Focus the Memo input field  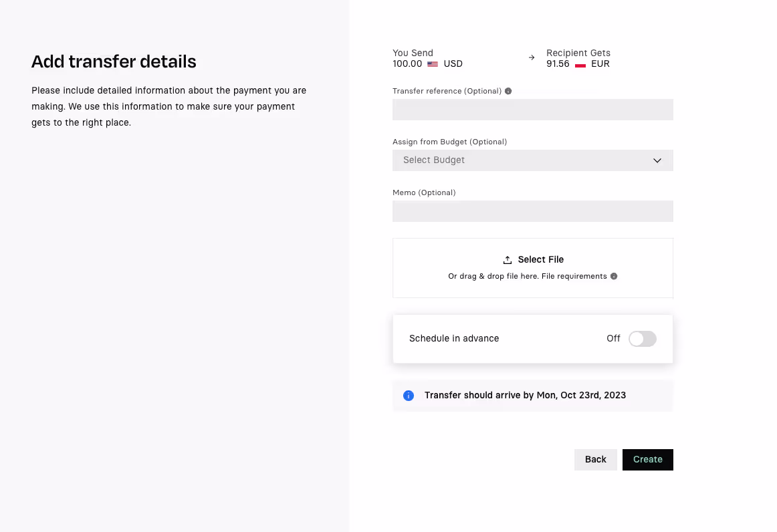click(x=533, y=211)
